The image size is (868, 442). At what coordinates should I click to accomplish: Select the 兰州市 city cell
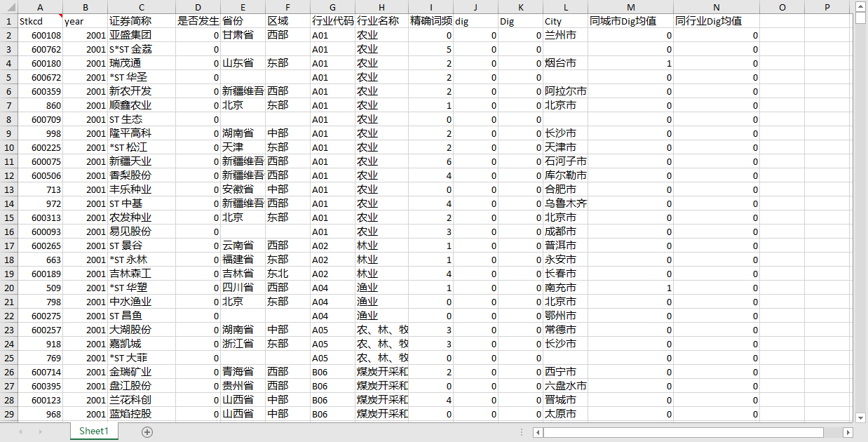pos(565,35)
